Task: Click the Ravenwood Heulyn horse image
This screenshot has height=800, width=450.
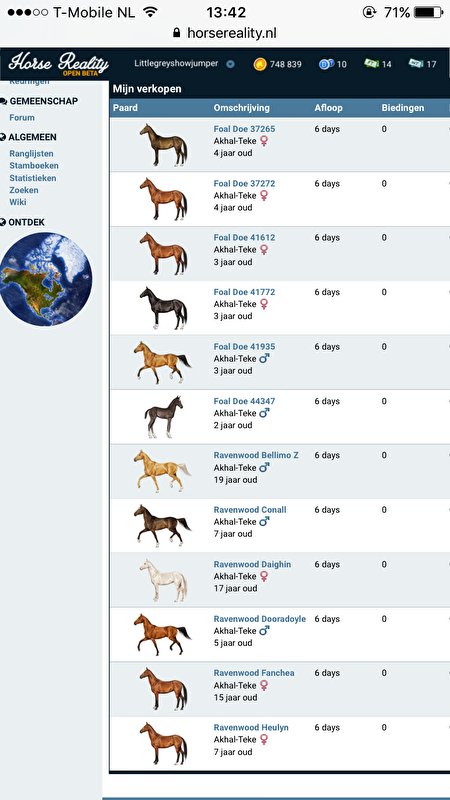Action: pyautogui.click(x=163, y=744)
